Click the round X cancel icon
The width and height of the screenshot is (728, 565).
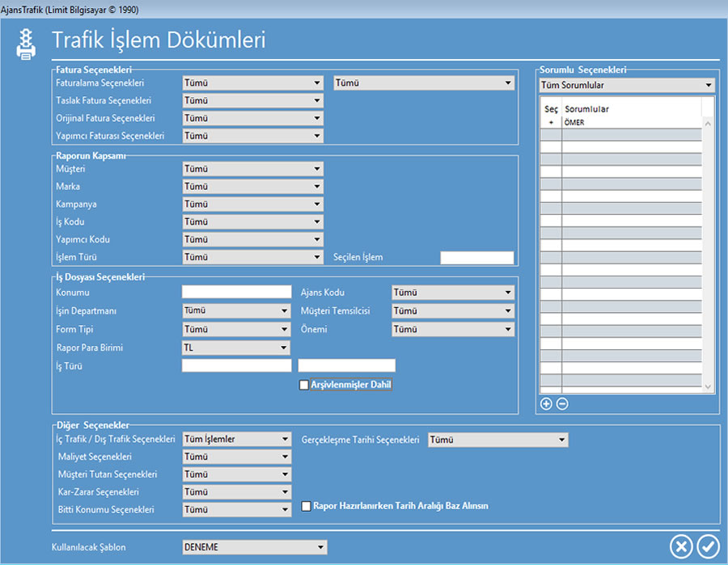pos(682,546)
